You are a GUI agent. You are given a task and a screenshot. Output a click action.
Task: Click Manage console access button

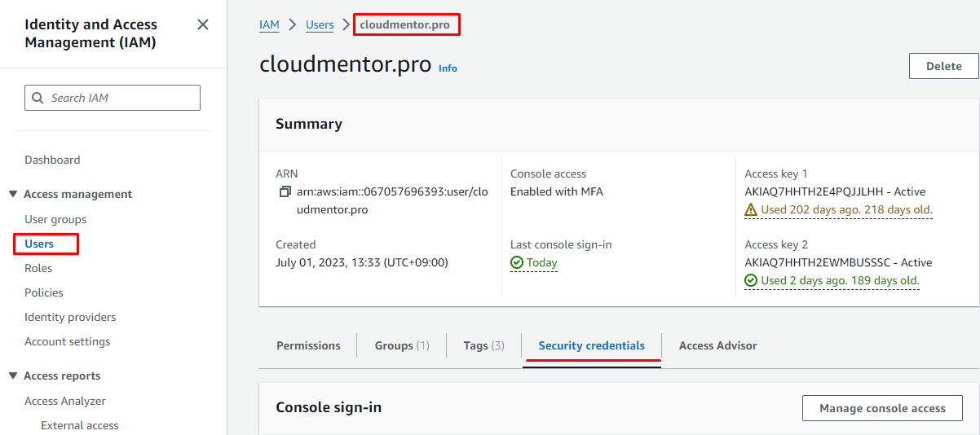coord(882,408)
